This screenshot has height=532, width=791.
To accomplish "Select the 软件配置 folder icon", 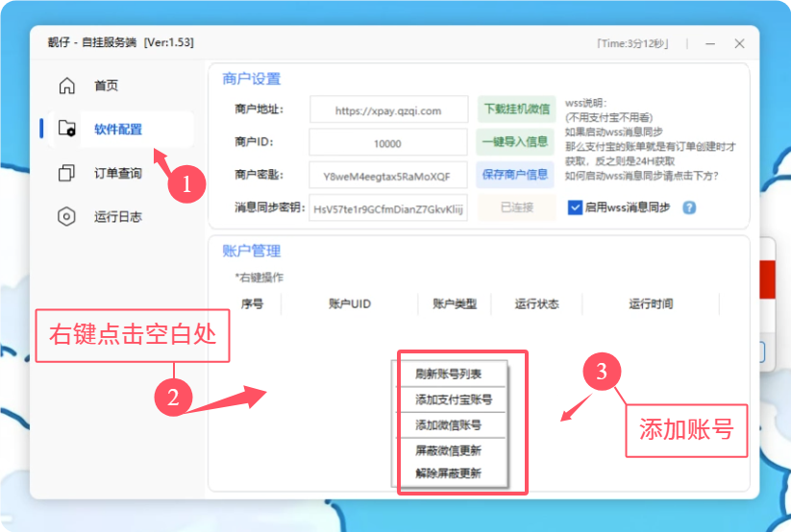I will point(66,129).
